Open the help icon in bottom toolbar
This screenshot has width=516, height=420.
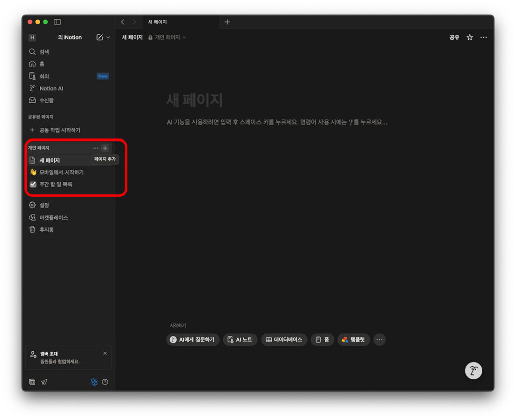tap(106, 382)
